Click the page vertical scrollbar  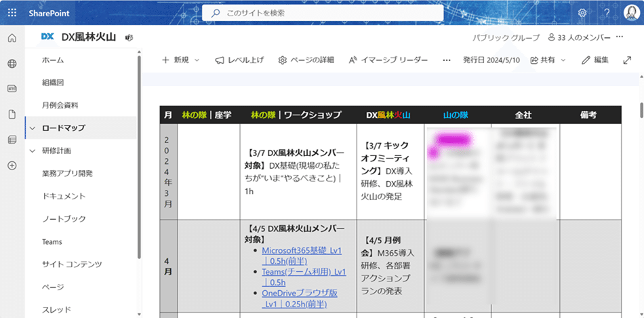[x=641, y=110]
